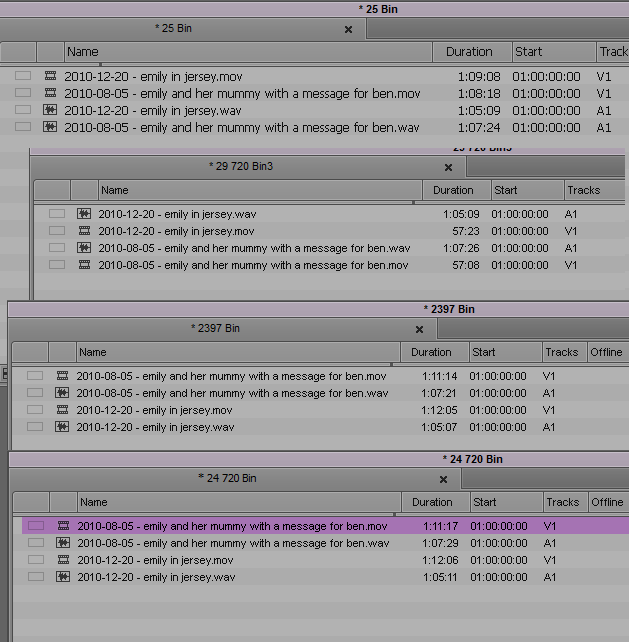Toggle color box for emily in jersey.wav in 2397 Bin
Viewport: 629px width, 642px height.
coord(35,427)
